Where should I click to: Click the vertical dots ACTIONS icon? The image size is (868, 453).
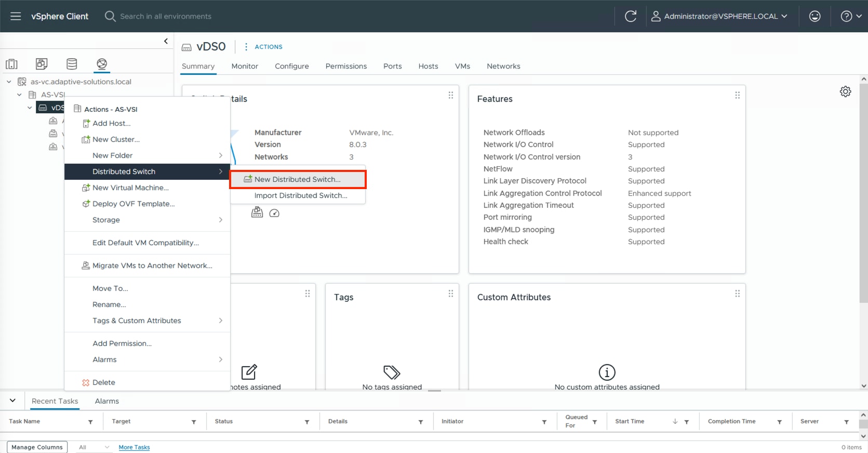pos(246,47)
